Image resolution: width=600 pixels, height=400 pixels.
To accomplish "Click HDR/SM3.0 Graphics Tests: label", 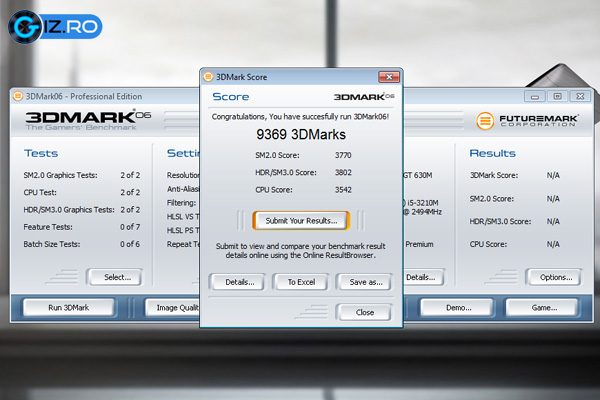I will 69,210.
